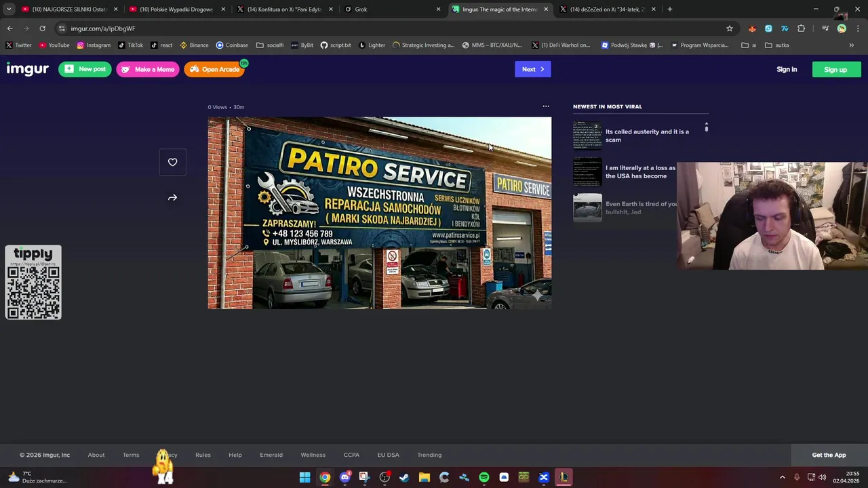The image size is (868, 488).
Task: Open the TikTok bookmark
Action: pyautogui.click(x=131, y=45)
